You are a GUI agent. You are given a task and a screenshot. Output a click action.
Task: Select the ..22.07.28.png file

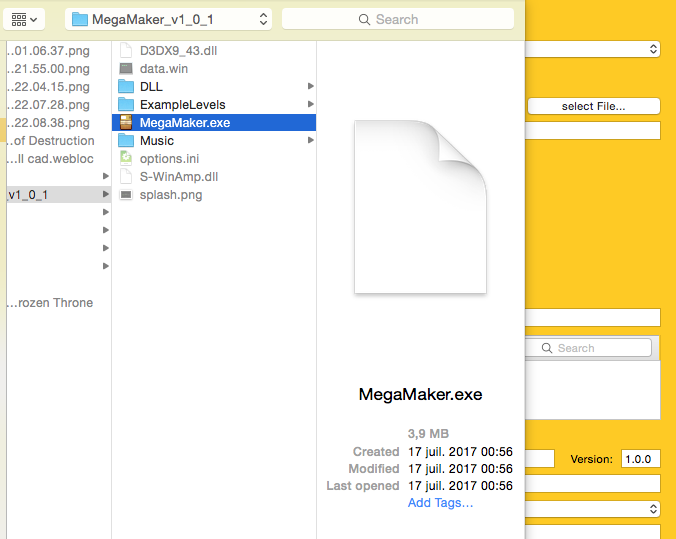[x=48, y=105]
